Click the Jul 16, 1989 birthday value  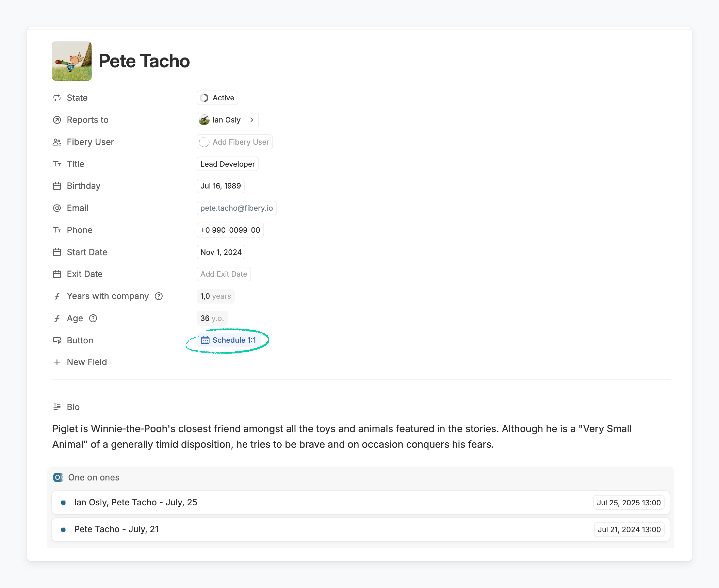220,186
